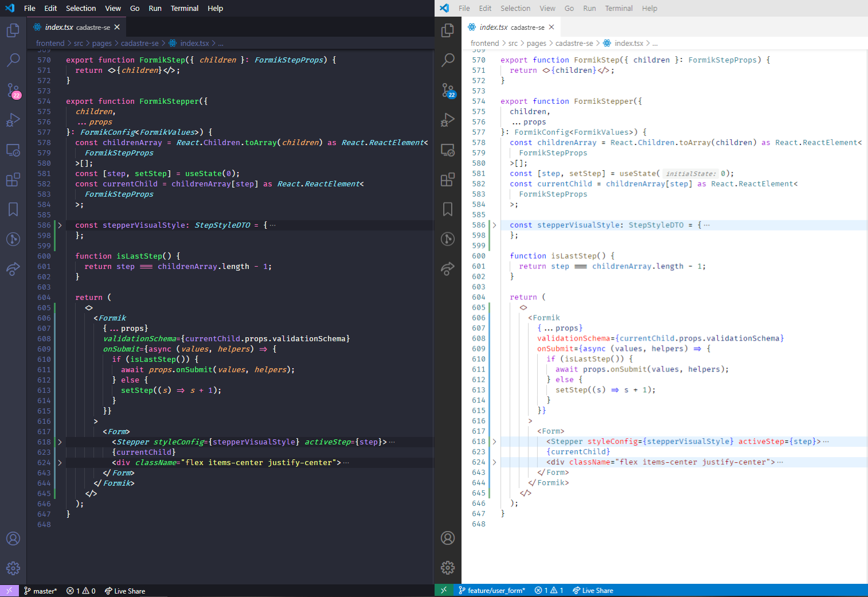Open Remote Explorer in the dark window
The height and width of the screenshot is (597, 868).
[x=13, y=150]
